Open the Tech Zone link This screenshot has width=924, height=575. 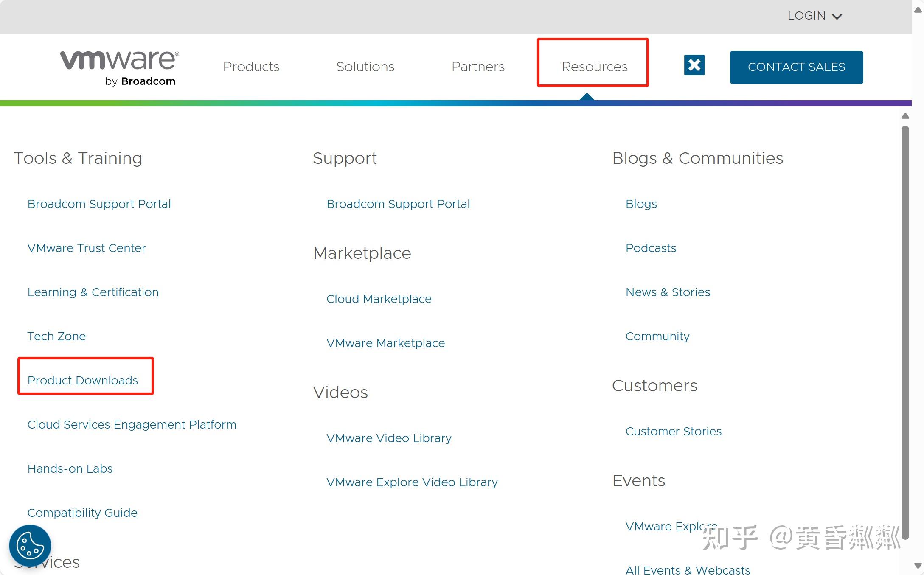click(56, 336)
